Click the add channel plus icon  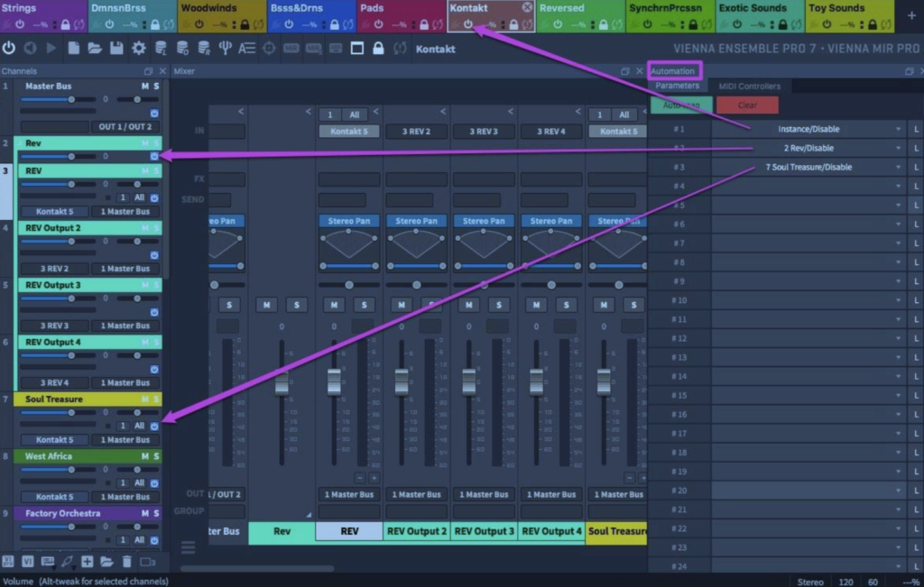[88, 562]
